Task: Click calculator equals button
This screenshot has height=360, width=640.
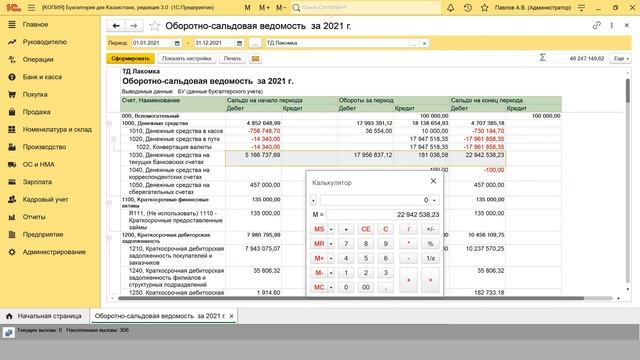Action: tap(430, 280)
